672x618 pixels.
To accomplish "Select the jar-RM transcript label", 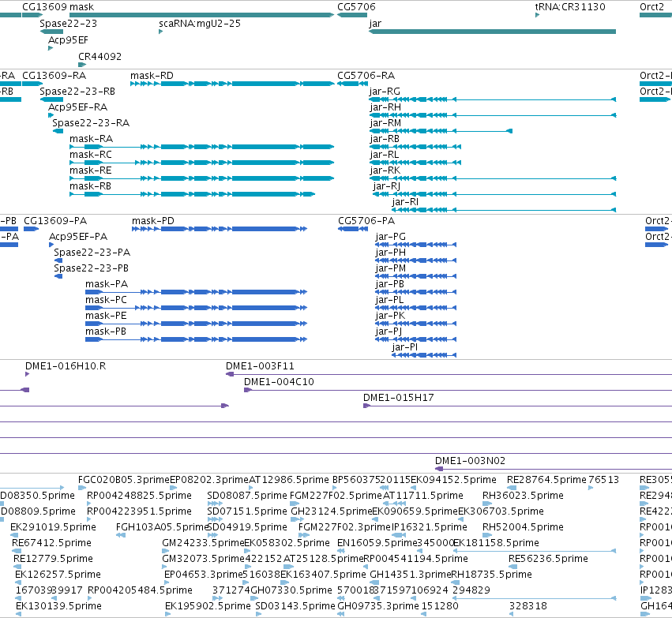I will coord(385,123).
